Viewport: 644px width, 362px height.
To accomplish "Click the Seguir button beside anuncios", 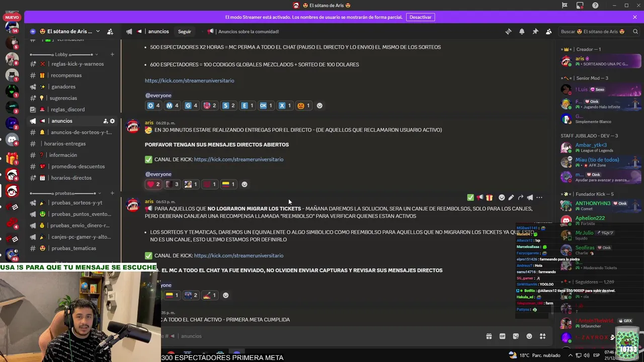I will click(x=185, y=31).
